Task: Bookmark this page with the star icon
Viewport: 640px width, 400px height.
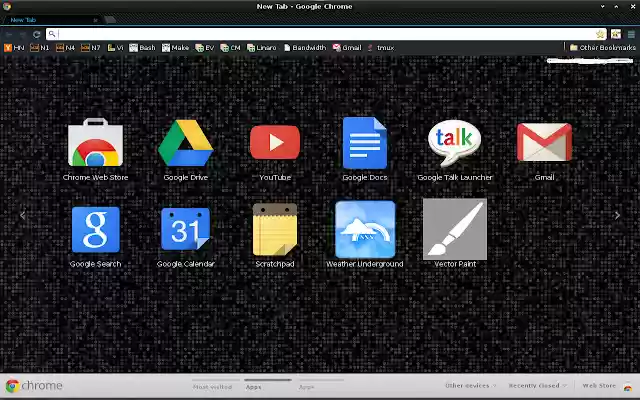Action: pos(600,34)
